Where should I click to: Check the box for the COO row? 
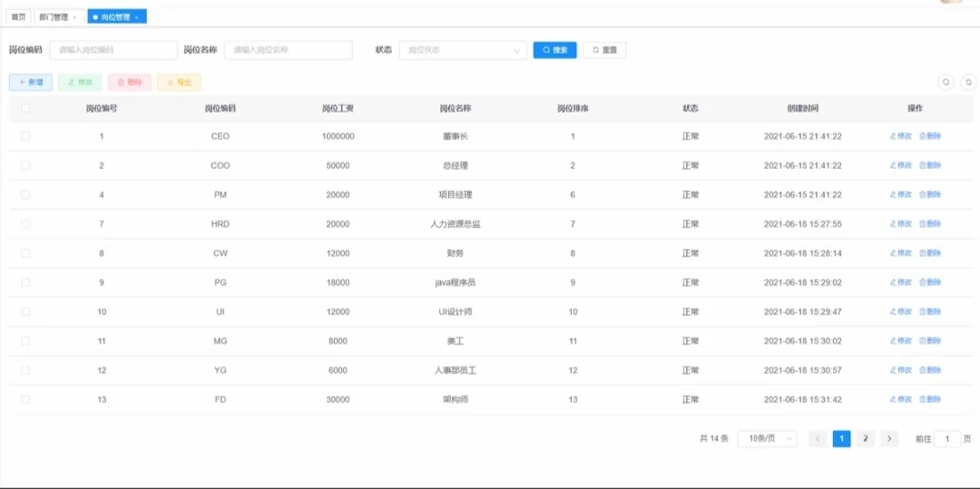tap(25, 165)
